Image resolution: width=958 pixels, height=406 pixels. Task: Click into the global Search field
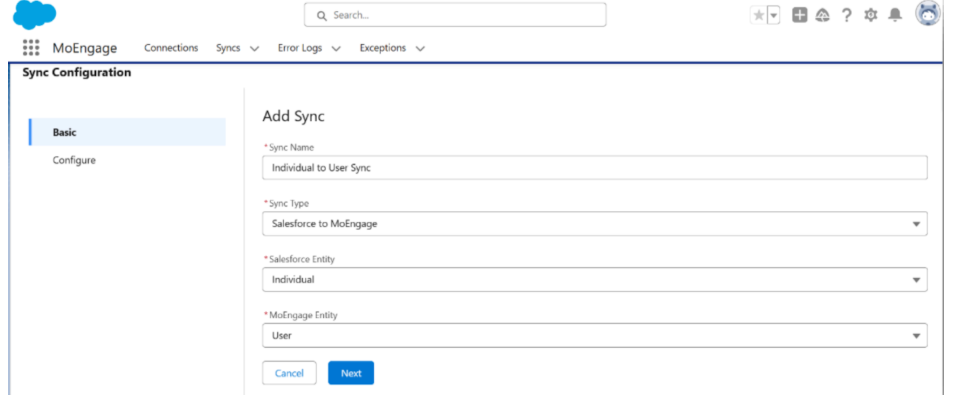tap(455, 15)
